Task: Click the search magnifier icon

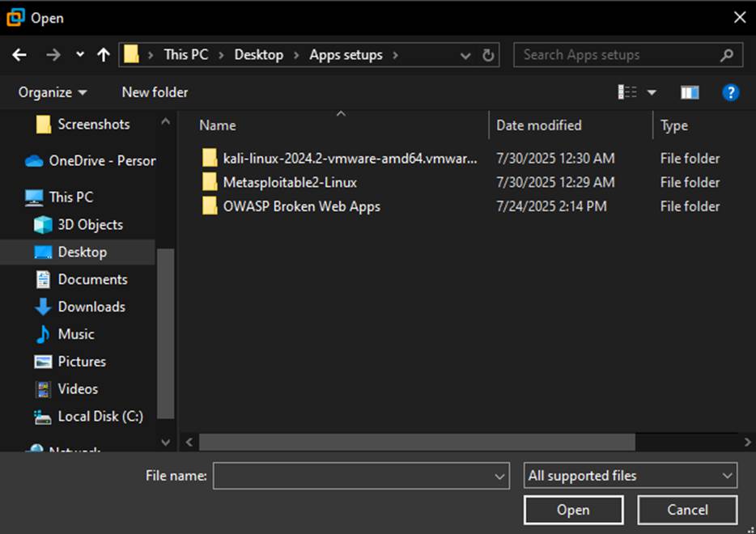Action: (x=727, y=55)
